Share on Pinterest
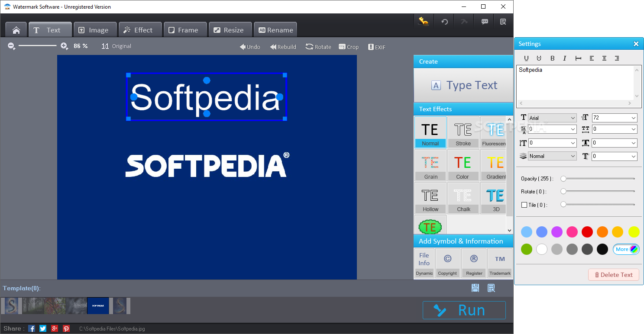Viewport: 644px width, 334px height. click(66, 328)
